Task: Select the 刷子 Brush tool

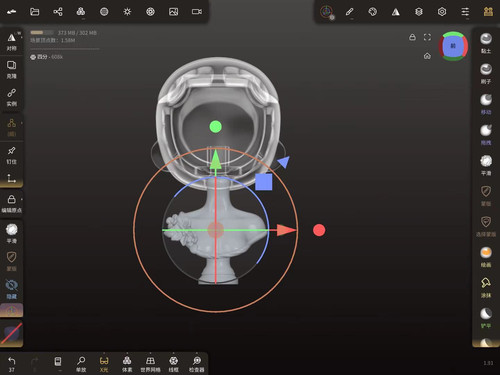Action: pos(486,73)
